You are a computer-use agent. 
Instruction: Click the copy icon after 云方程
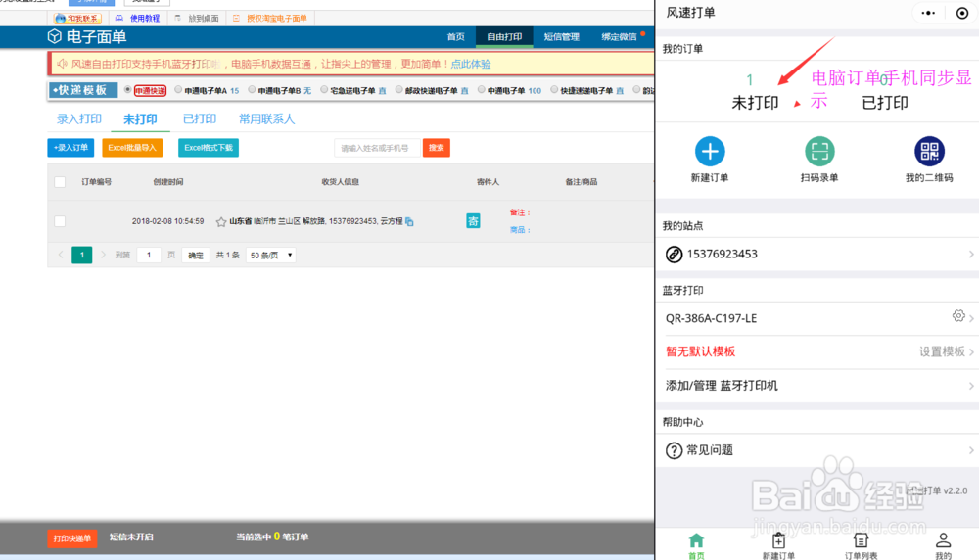coord(409,221)
